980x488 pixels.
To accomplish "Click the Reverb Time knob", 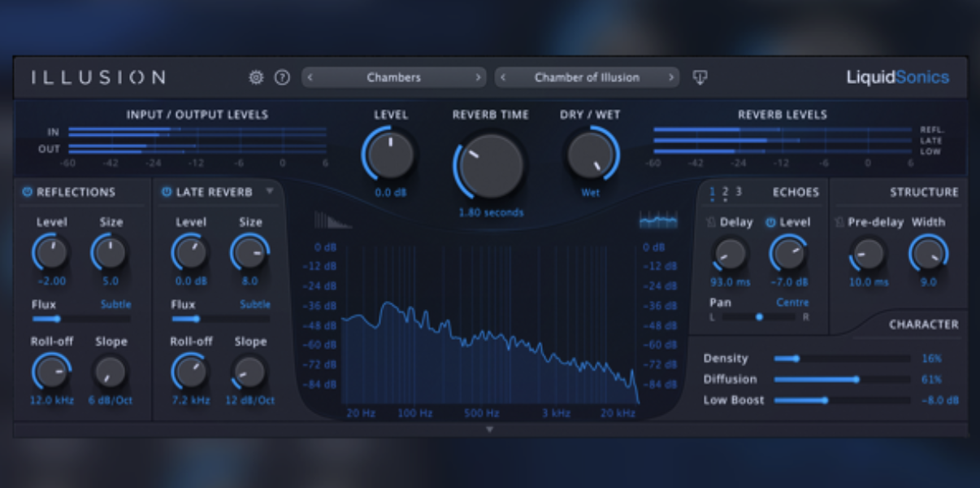I will pyautogui.click(x=491, y=166).
